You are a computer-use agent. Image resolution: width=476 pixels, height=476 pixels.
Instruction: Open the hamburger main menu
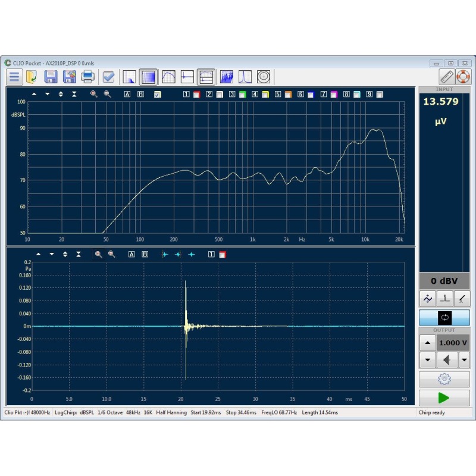click(x=14, y=77)
